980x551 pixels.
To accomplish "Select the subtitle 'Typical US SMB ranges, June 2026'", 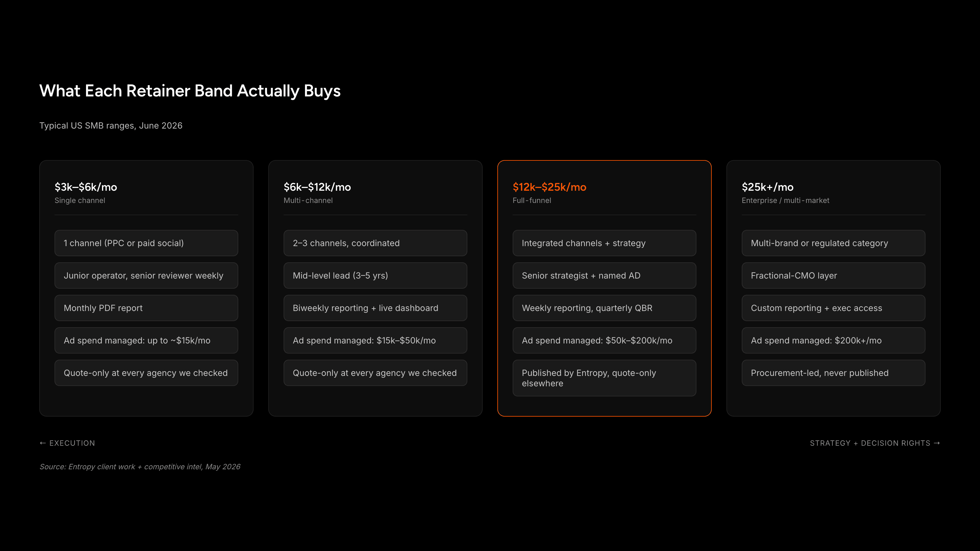I will point(111,126).
